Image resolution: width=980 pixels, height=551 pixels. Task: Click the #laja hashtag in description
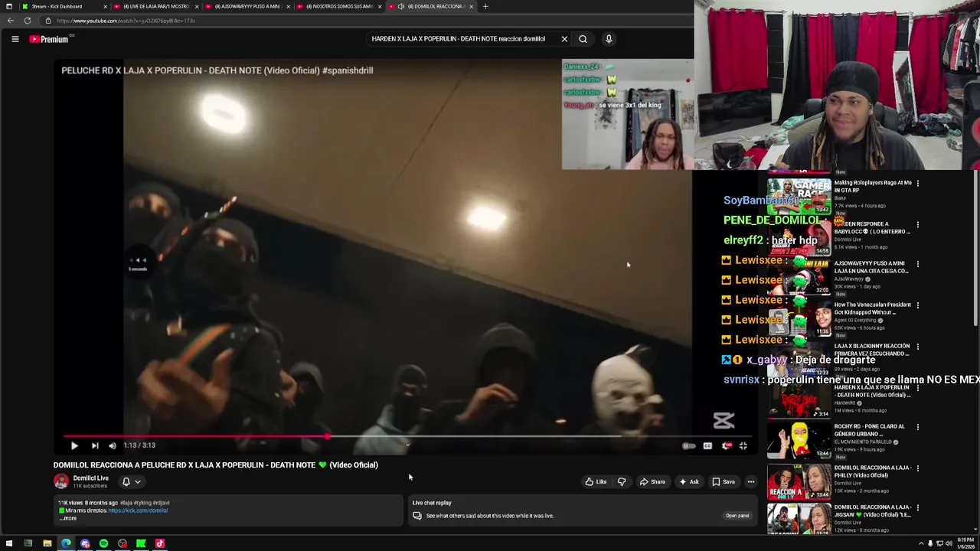(126, 503)
